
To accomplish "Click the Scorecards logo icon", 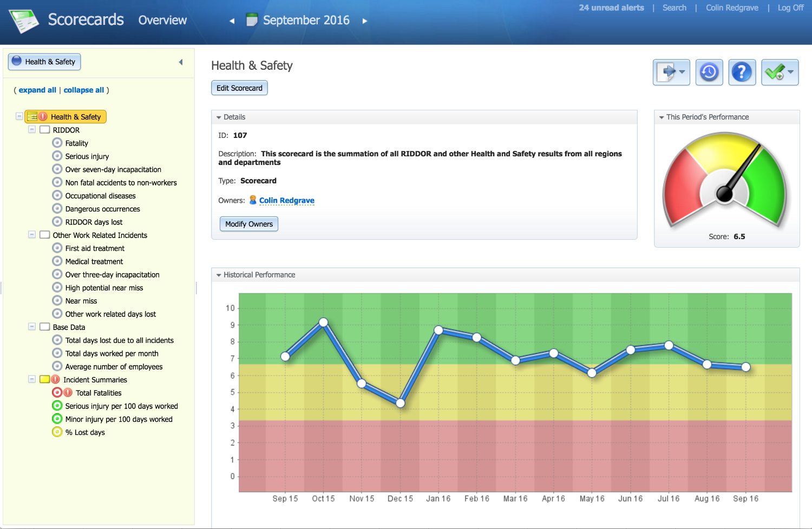I will tap(23, 21).
